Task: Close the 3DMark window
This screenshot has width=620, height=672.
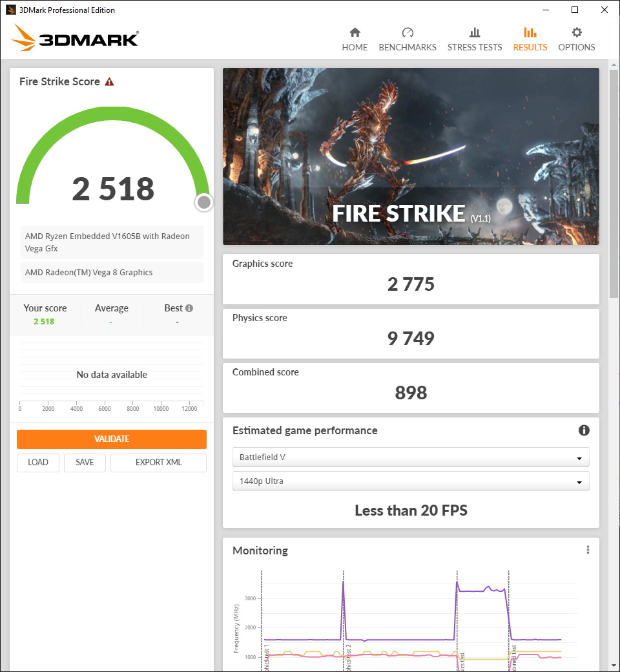Action: coord(604,10)
